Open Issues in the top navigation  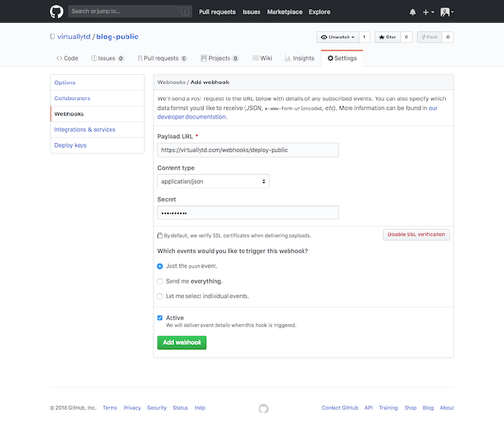[x=251, y=12]
